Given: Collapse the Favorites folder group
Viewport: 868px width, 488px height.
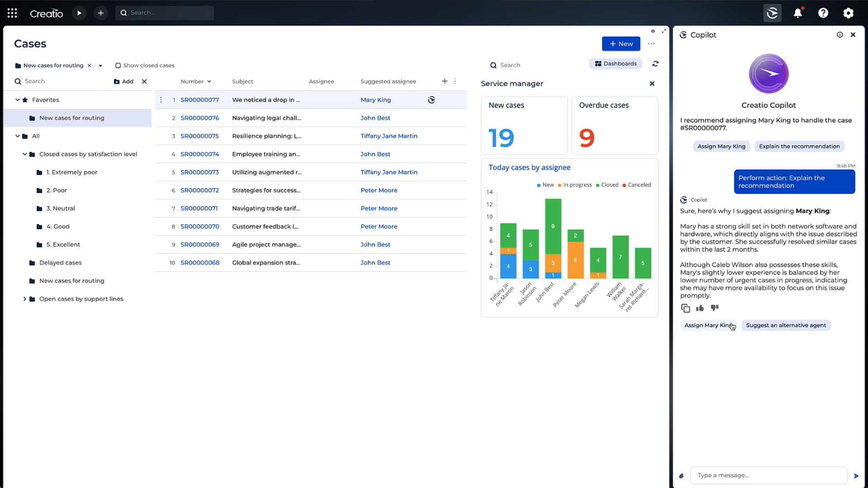Looking at the screenshot, I should [18, 100].
